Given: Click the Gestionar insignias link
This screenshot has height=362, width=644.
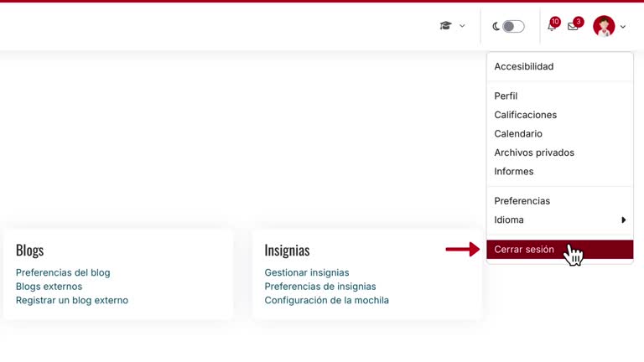Looking at the screenshot, I should pyautogui.click(x=307, y=273).
